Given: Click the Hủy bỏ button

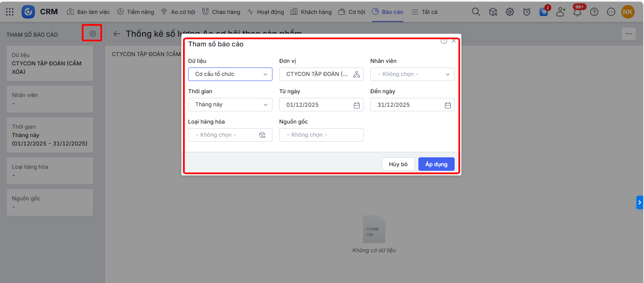Looking at the screenshot, I should [x=398, y=164].
